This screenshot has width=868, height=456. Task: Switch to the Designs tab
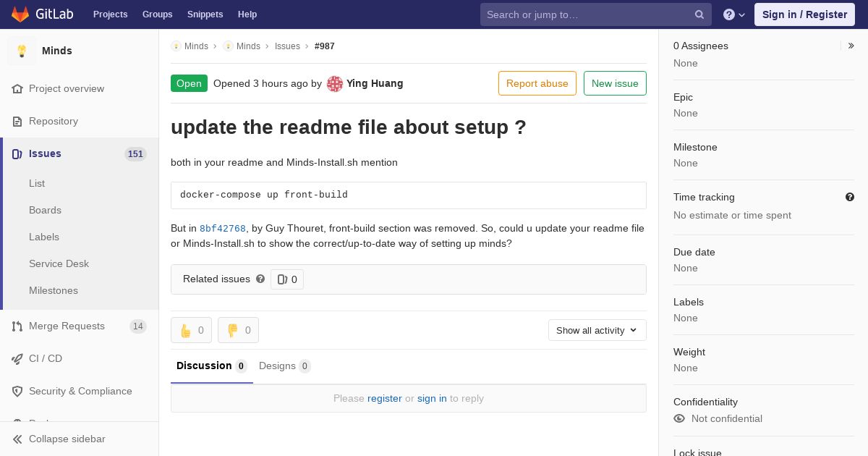[285, 366]
